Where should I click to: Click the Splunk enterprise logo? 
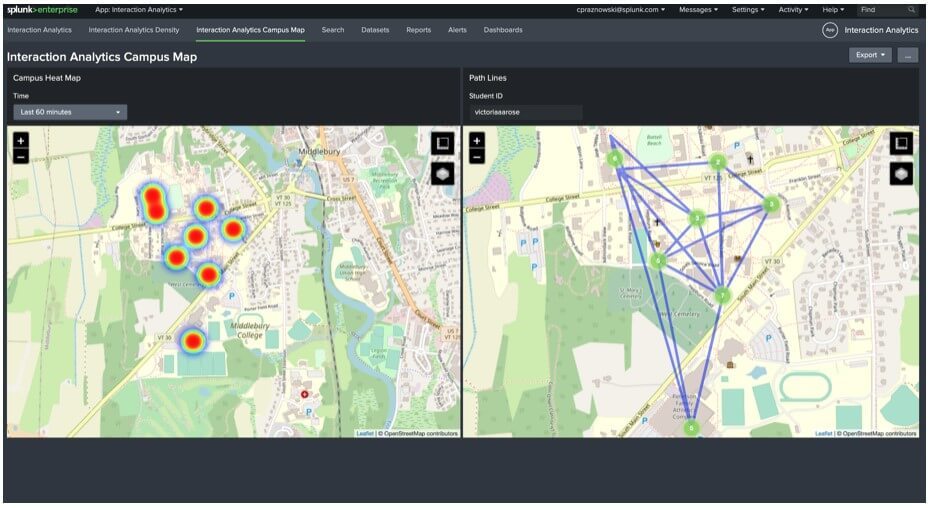(42, 10)
